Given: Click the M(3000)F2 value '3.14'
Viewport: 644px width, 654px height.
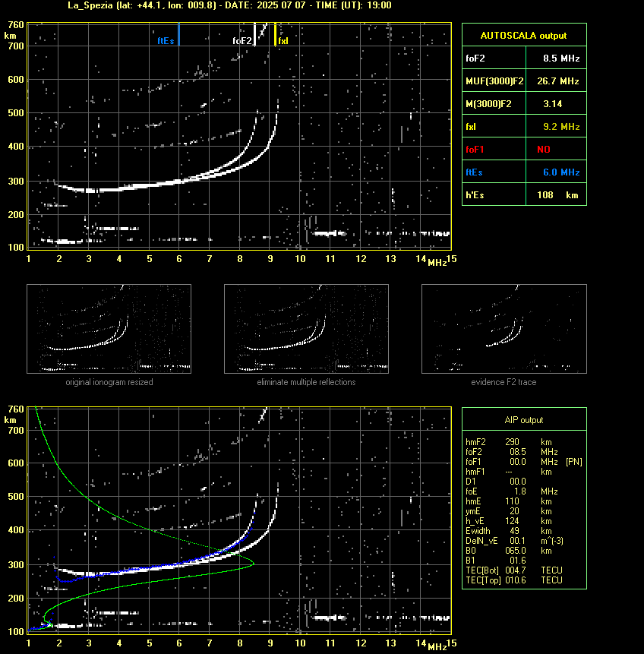Looking at the screenshot, I should pyautogui.click(x=552, y=104).
